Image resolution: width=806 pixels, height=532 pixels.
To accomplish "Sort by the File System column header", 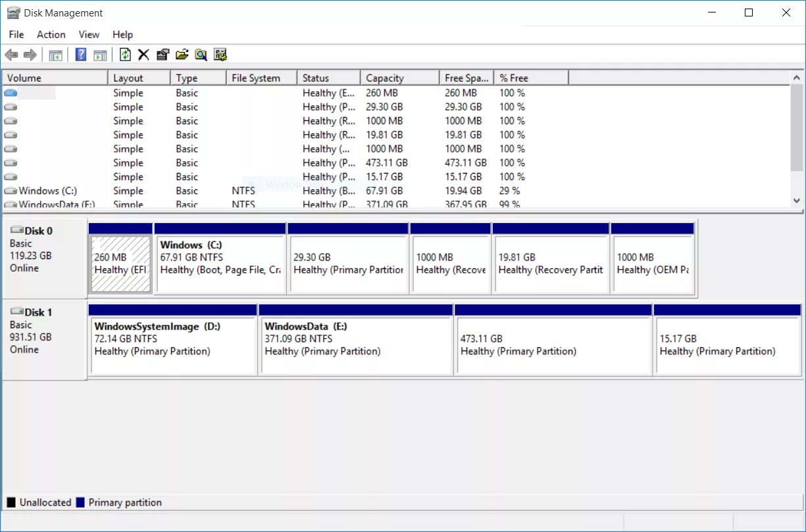I will click(x=261, y=78).
